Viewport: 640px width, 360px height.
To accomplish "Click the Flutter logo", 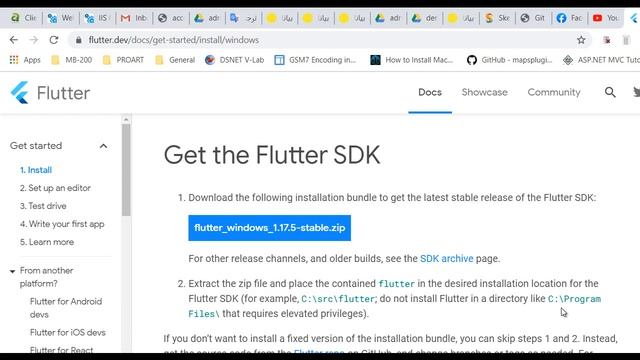I will click(x=50, y=93).
